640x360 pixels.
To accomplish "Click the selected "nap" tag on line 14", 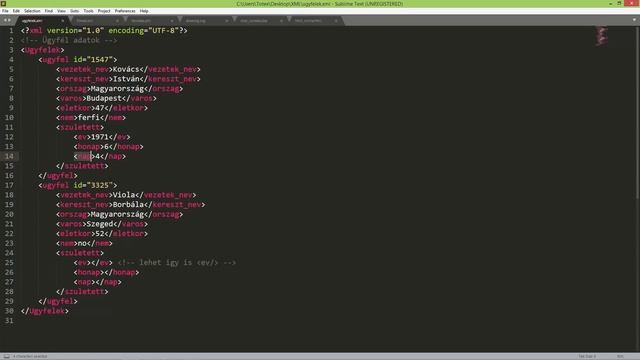I will click(x=84, y=156).
